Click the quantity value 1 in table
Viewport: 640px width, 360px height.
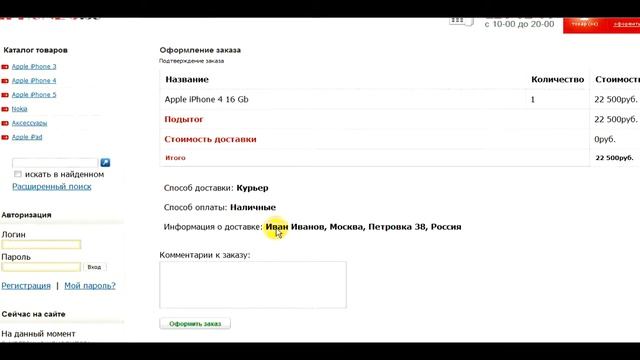[x=533, y=100]
